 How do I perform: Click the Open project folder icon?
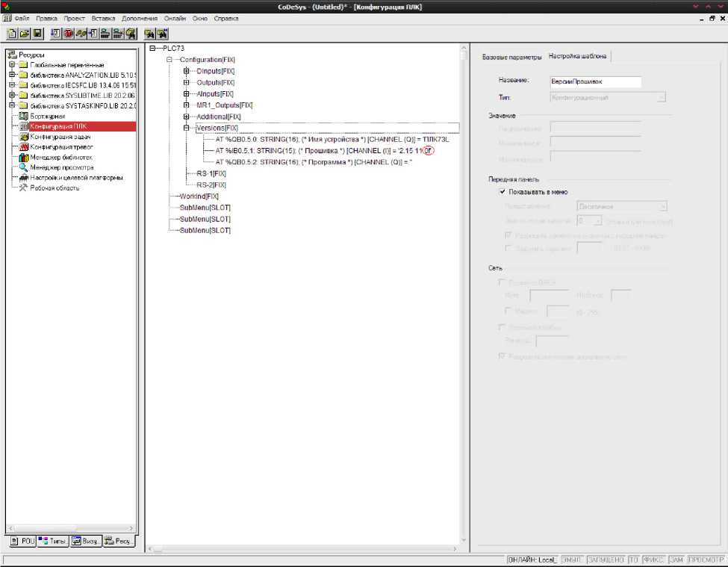click(25, 34)
